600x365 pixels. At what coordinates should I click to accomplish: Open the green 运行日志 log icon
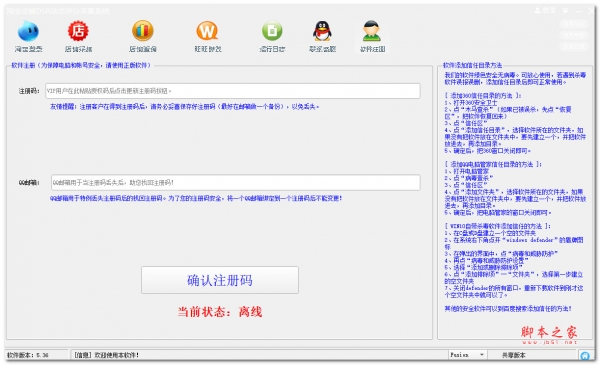[x=272, y=31]
